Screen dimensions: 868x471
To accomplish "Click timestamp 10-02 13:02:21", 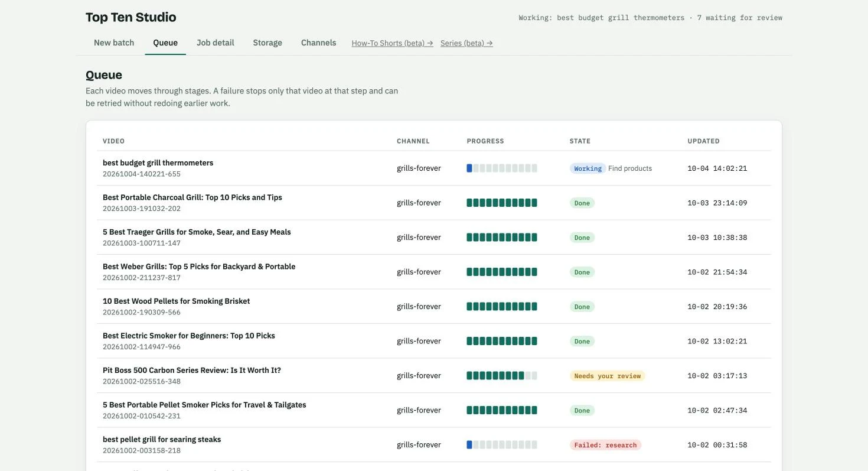I will point(717,341).
